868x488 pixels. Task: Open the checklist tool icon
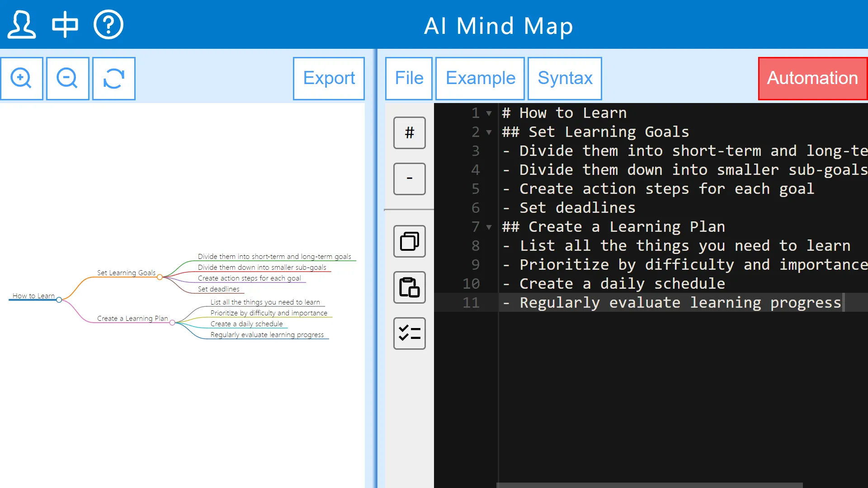(x=409, y=333)
